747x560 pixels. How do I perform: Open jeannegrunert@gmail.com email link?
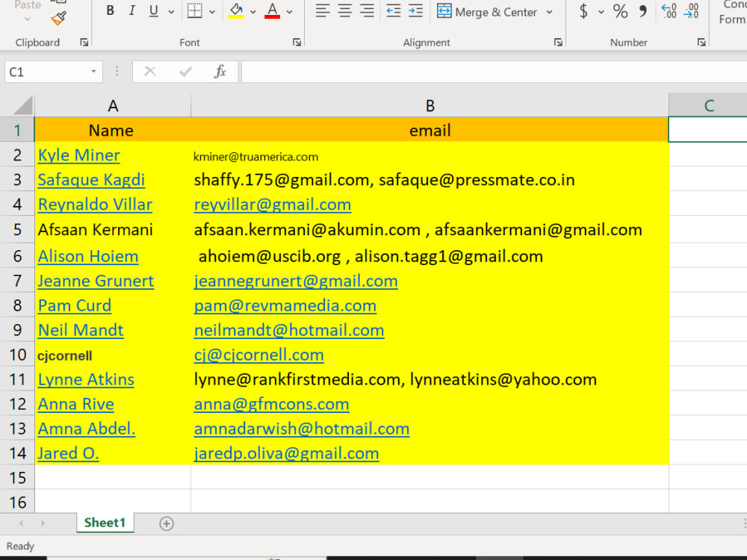(295, 281)
